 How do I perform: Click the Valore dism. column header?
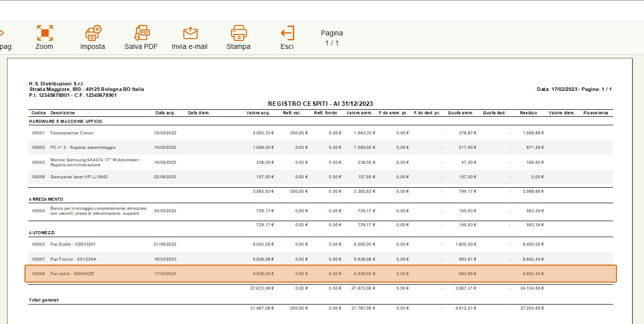[562, 113]
